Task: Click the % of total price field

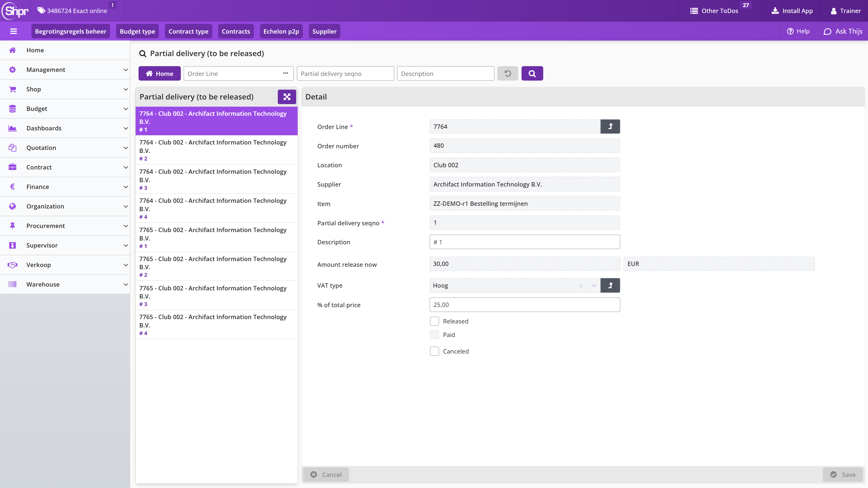Action: click(x=525, y=305)
